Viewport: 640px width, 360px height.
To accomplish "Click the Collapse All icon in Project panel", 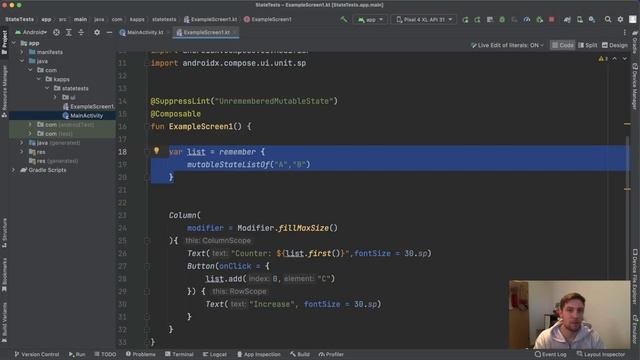I will tap(81, 32).
